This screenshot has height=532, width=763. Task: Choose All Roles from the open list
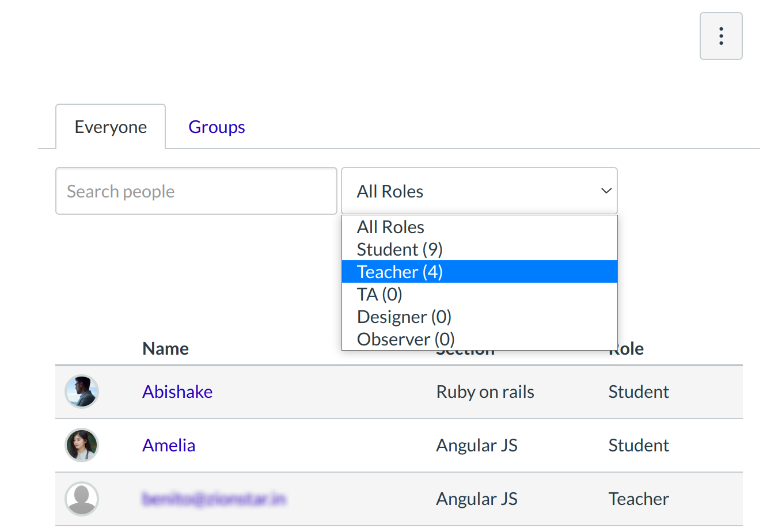click(x=390, y=227)
